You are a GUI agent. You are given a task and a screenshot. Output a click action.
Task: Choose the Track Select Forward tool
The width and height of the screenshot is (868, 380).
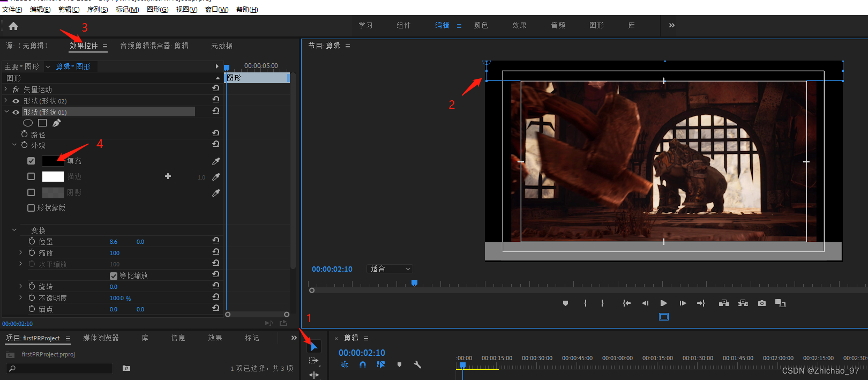pos(314,361)
